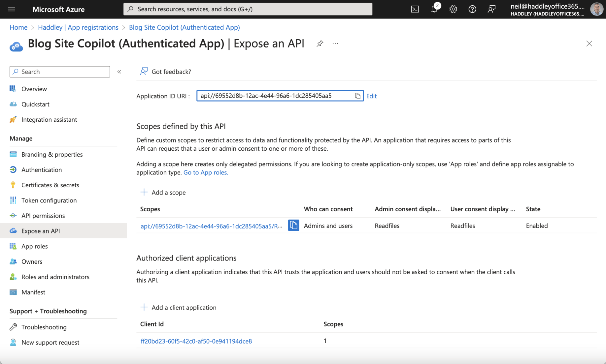The width and height of the screenshot is (606, 364).
Task: Open Azure Cloud Shell icon
Action: [415, 9]
